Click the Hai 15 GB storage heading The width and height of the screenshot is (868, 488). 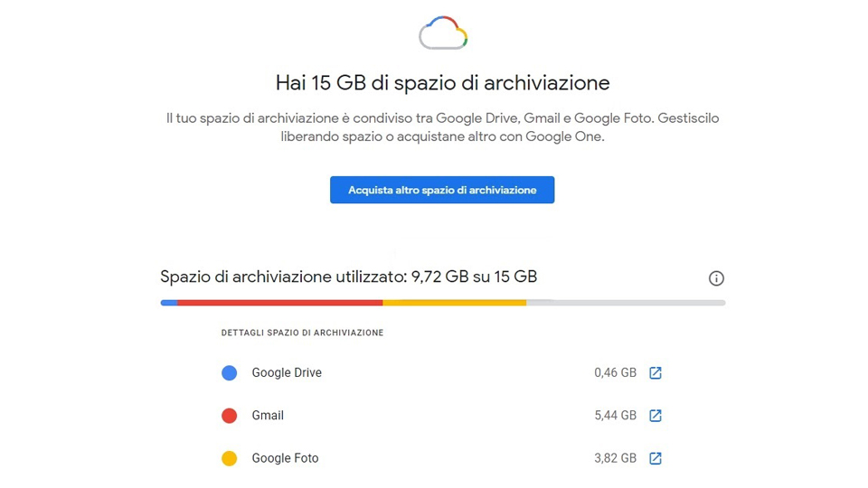pos(443,83)
